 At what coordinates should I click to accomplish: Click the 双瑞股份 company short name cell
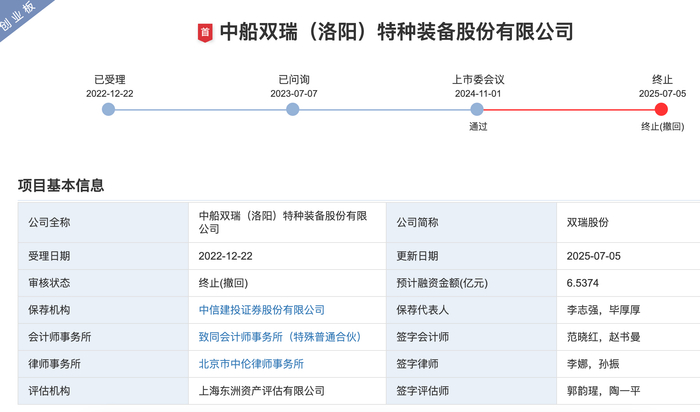(x=587, y=222)
